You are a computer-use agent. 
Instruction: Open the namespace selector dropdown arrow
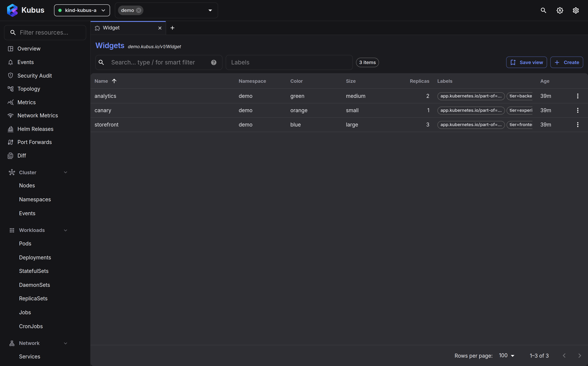pyautogui.click(x=210, y=10)
